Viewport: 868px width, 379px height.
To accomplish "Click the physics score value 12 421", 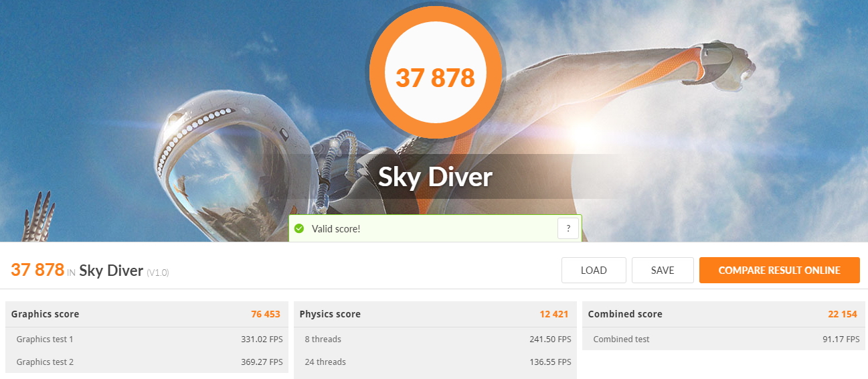I will pos(554,314).
